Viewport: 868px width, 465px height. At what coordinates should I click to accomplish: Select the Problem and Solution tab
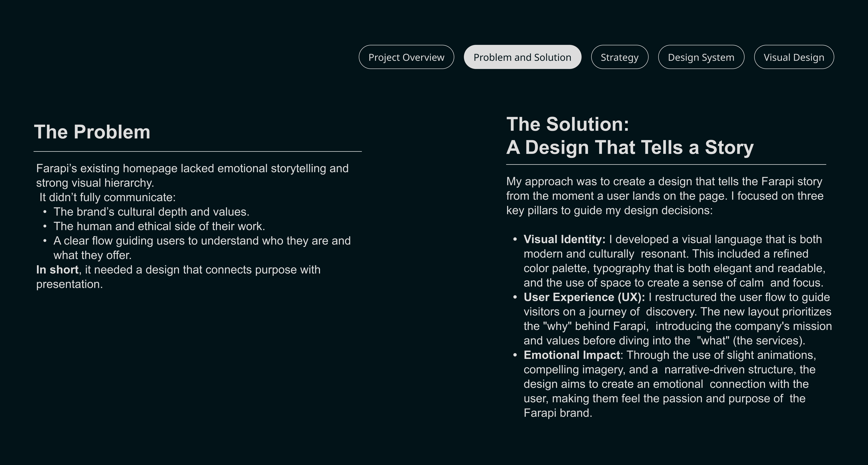tap(522, 57)
